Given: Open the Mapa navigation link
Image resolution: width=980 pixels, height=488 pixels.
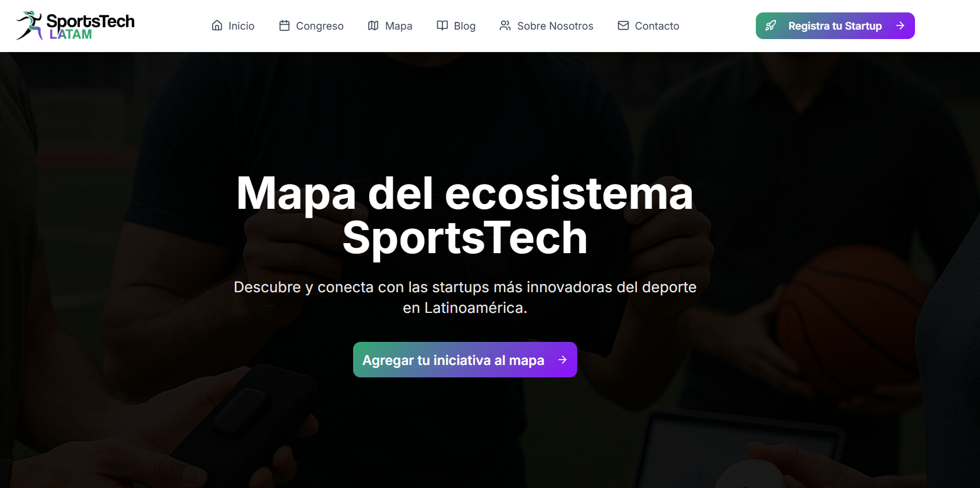Looking at the screenshot, I should click(x=390, y=25).
